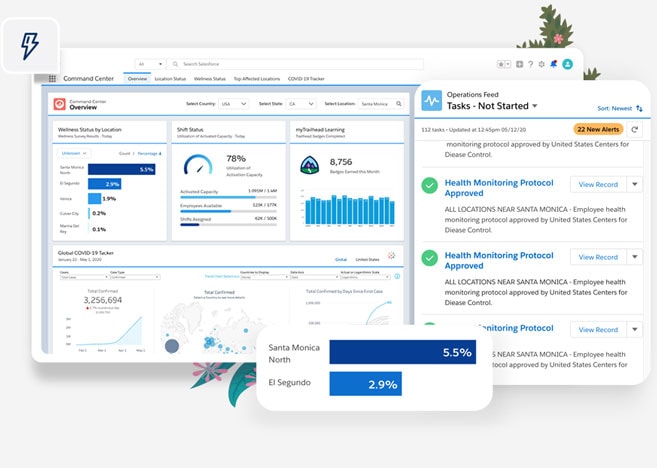The width and height of the screenshot is (657, 468).
Task: Click the enlarged callout's 5.5% Santa Monica North bar
Action: 403,352
